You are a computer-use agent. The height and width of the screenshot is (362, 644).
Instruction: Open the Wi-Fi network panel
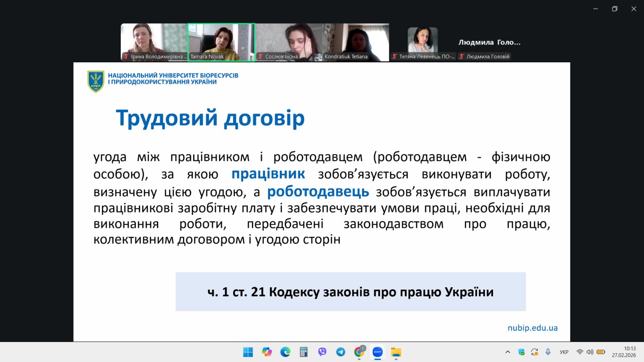[580, 352]
